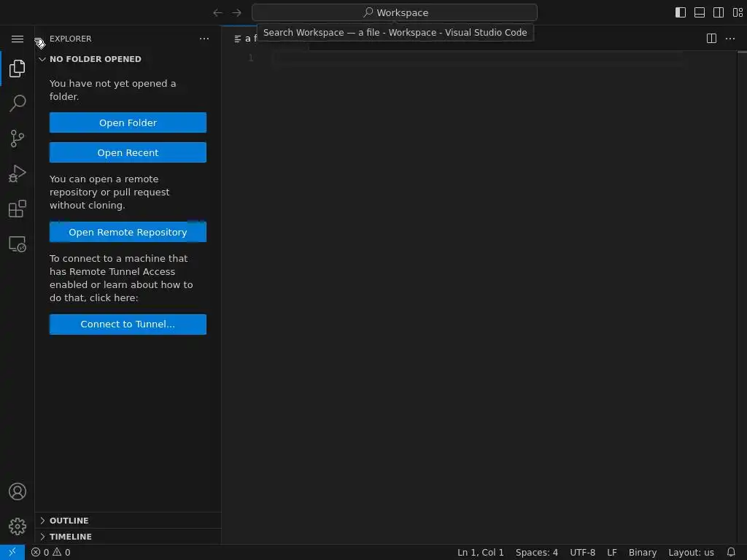Toggle the secondary side bar
This screenshot has height=560, width=747.
pyautogui.click(x=719, y=13)
